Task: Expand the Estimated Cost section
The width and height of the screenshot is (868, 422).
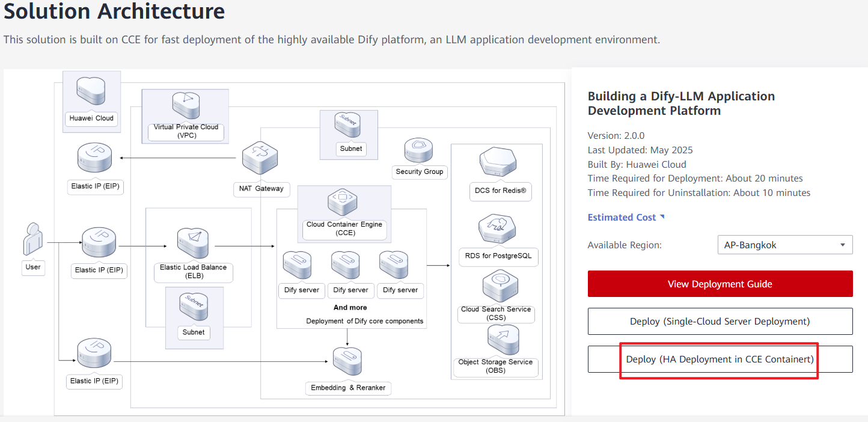Action: click(x=626, y=218)
